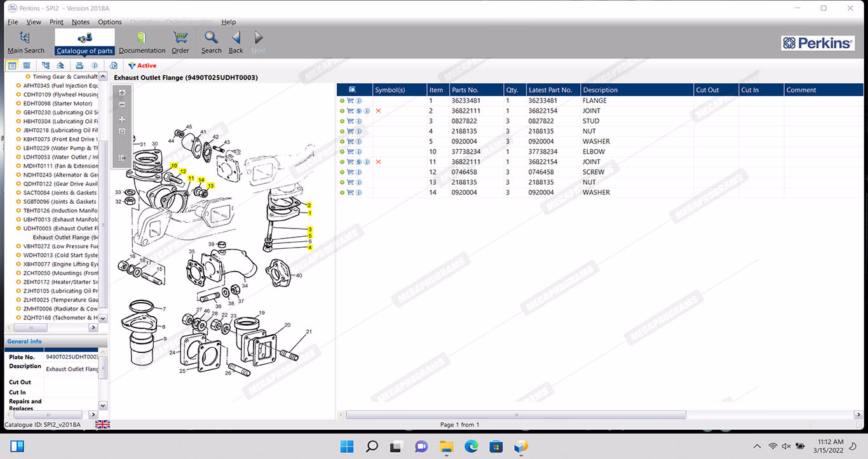Click the table header search icon

coord(353,90)
